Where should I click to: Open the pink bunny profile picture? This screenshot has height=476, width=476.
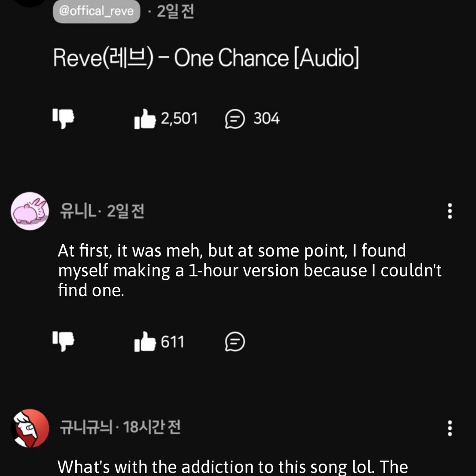(30, 211)
